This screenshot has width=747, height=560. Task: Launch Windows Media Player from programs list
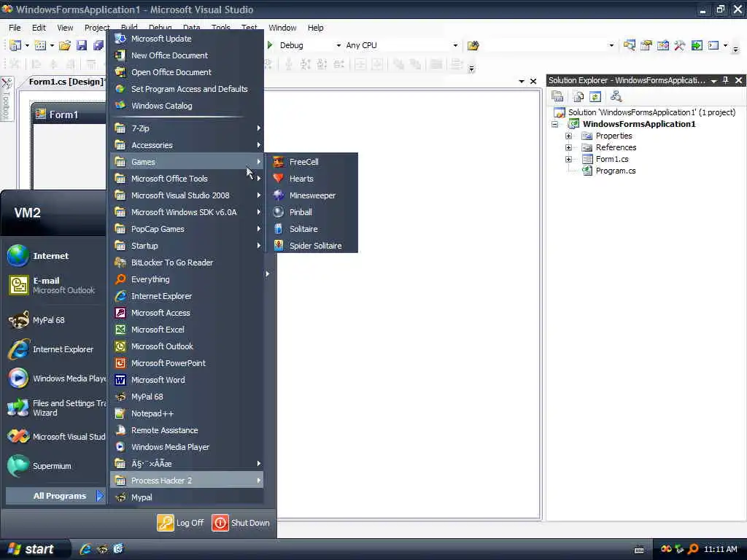(187, 447)
